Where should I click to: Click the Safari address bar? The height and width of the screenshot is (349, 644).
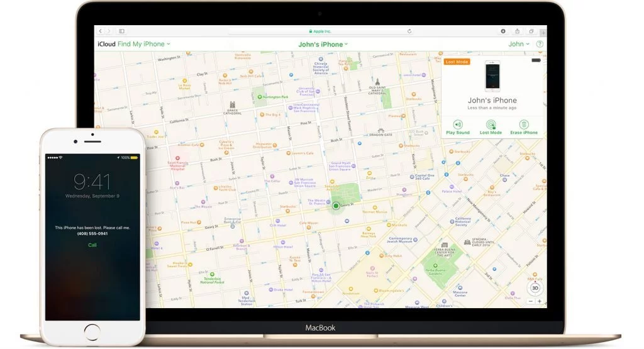(x=321, y=31)
